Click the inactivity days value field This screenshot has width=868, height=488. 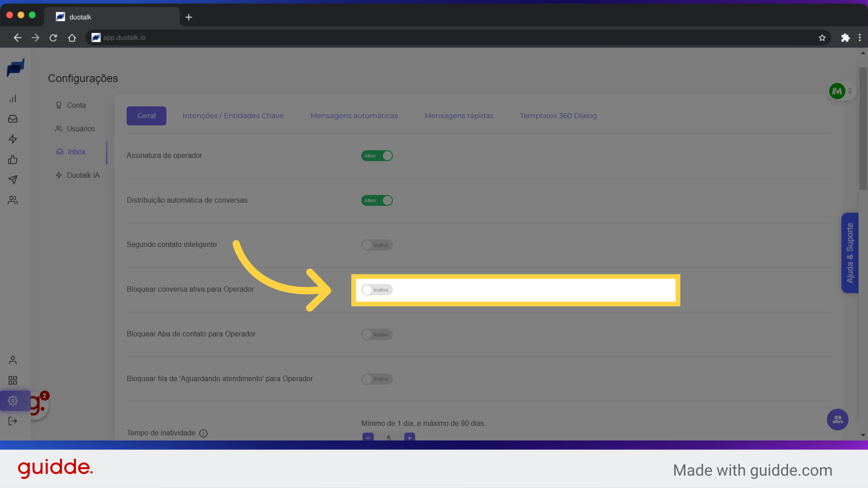pos(389,437)
